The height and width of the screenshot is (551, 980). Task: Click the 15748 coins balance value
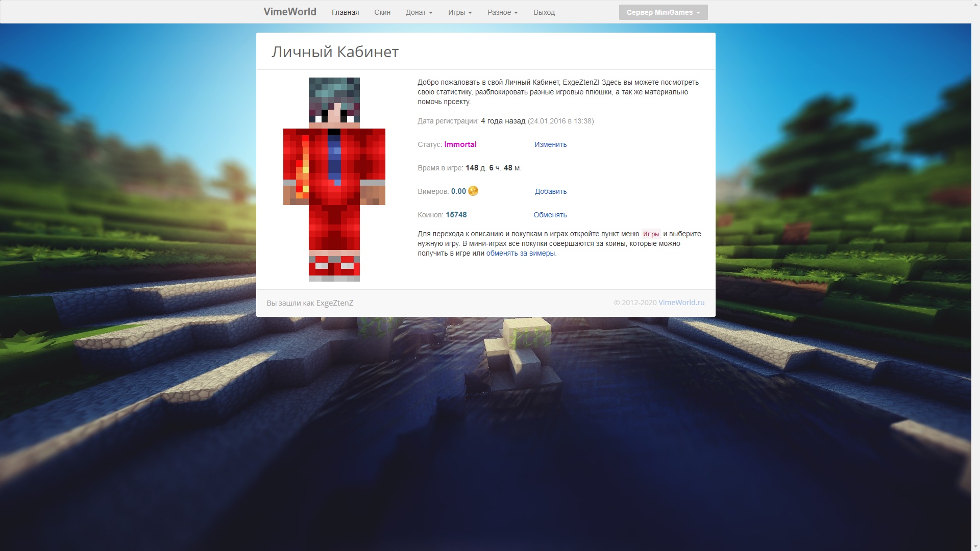456,215
